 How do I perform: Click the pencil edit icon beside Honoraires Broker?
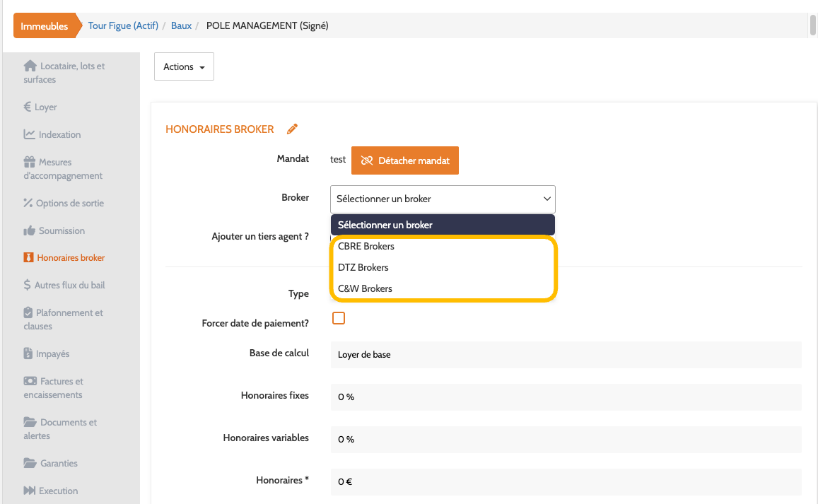293,129
